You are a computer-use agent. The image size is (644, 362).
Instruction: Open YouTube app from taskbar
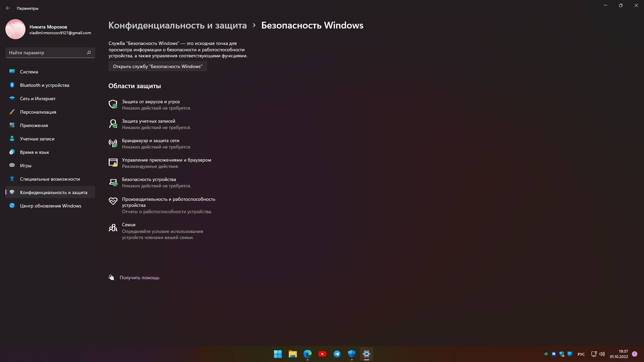(322, 354)
